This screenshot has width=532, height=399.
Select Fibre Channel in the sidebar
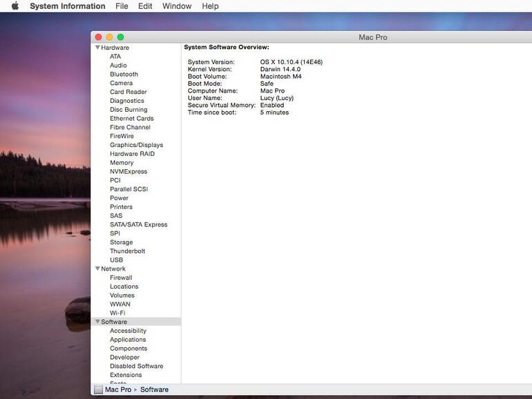130,127
